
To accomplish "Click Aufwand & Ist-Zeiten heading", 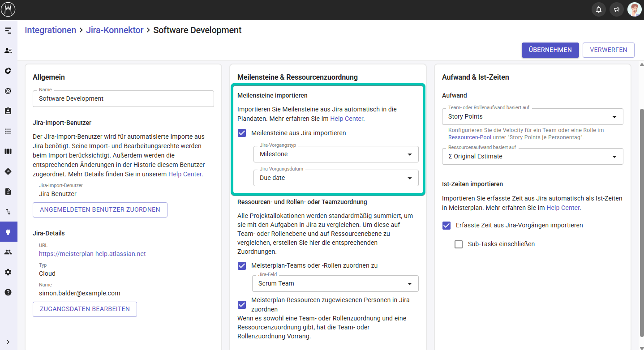I will click(x=476, y=77).
